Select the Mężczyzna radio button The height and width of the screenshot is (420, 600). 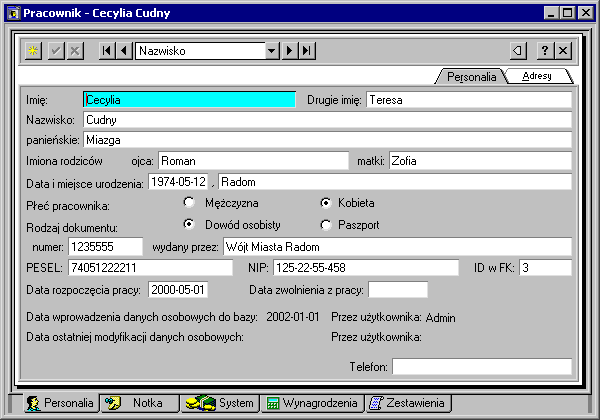point(189,202)
